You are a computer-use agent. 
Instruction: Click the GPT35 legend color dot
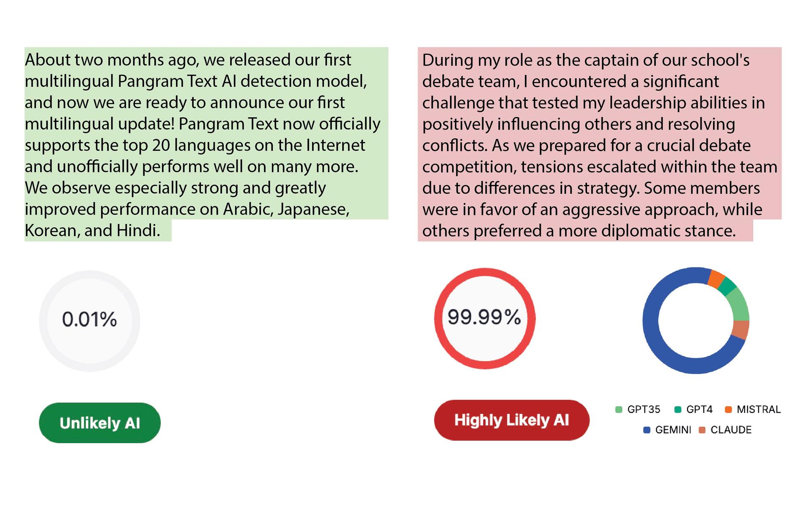coord(619,409)
